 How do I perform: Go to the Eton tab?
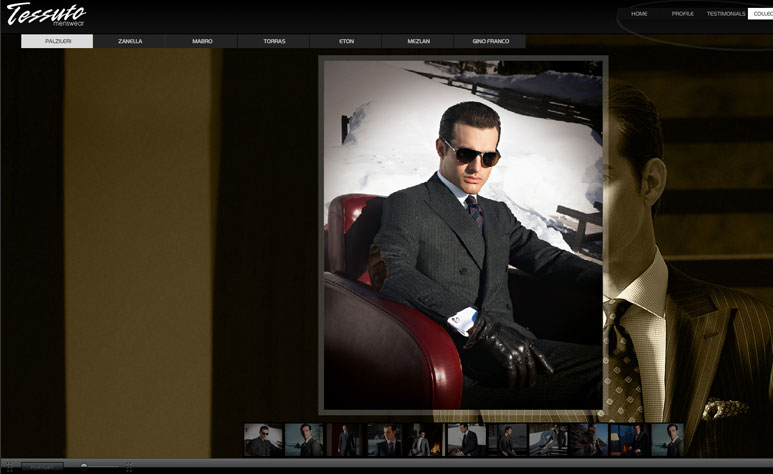click(x=346, y=41)
